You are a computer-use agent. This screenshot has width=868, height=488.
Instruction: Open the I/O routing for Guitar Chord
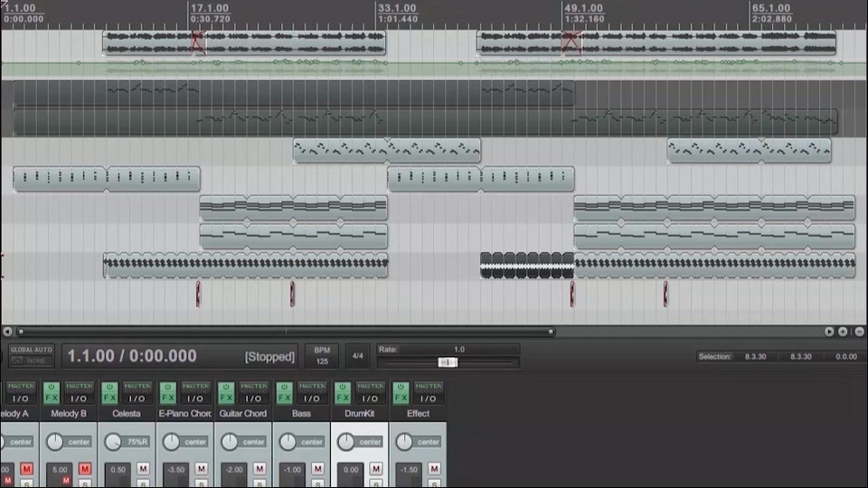click(253, 398)
